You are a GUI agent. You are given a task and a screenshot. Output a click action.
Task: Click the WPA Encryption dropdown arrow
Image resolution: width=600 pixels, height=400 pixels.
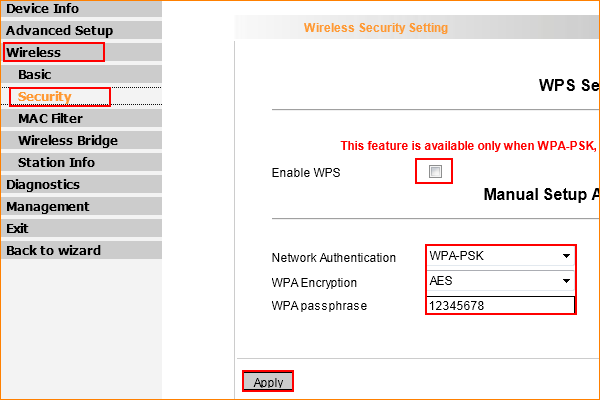(x=567, y=281)
